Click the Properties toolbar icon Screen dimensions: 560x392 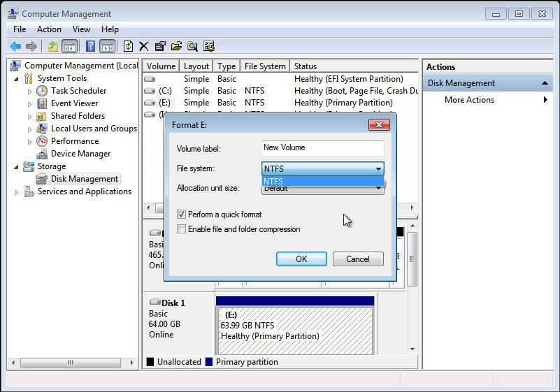160,46
